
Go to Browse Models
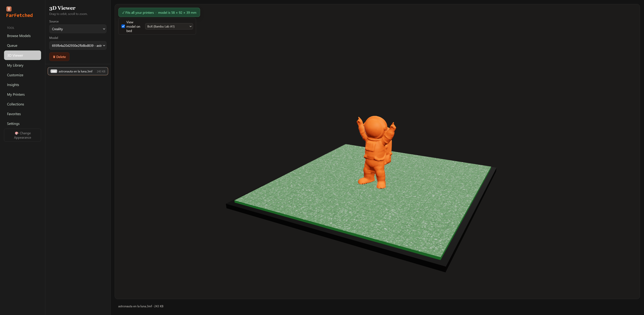[x=22, y=36]
